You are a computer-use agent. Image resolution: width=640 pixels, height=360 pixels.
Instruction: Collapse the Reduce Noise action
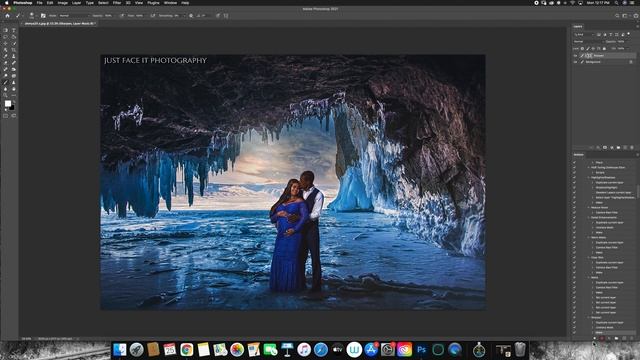589,207
